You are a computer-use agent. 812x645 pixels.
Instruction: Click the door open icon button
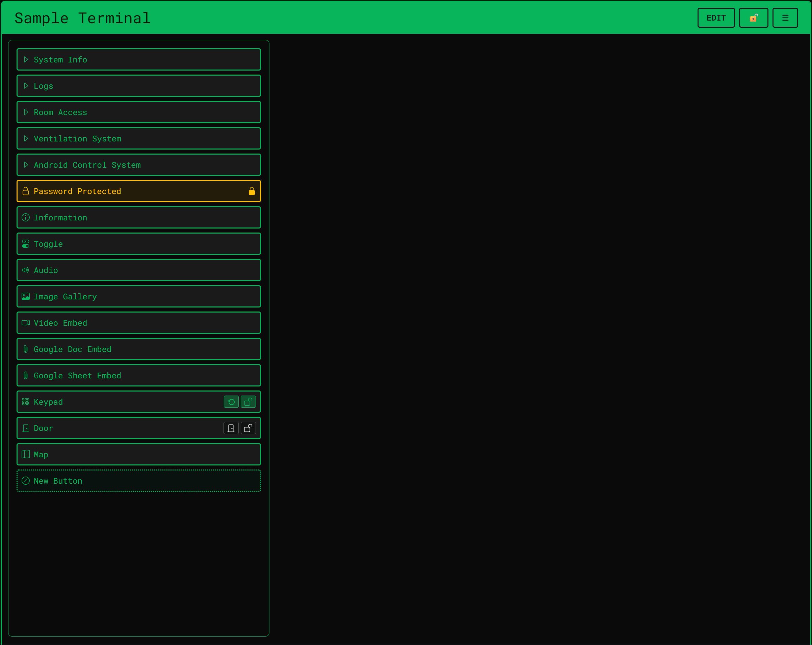coord(231,428)
